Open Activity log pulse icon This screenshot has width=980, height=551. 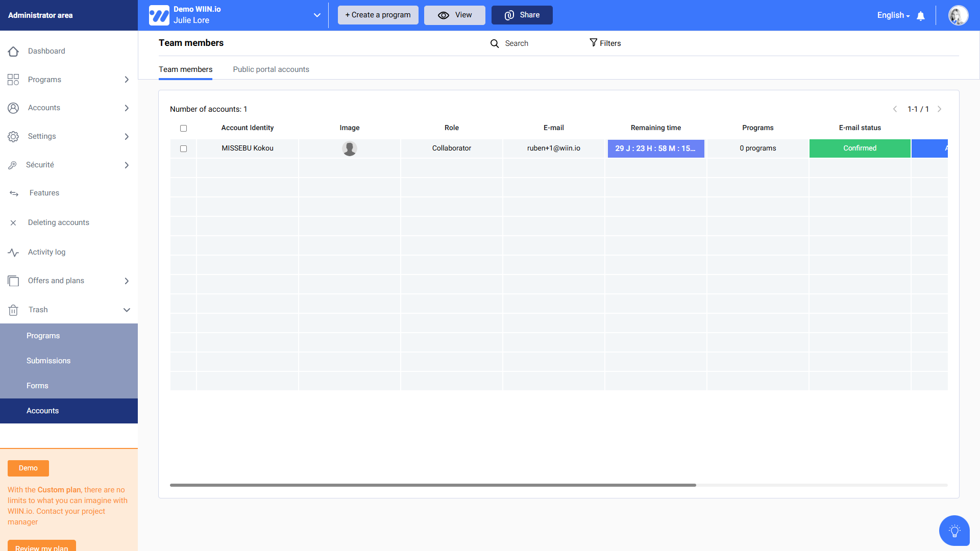13,253
